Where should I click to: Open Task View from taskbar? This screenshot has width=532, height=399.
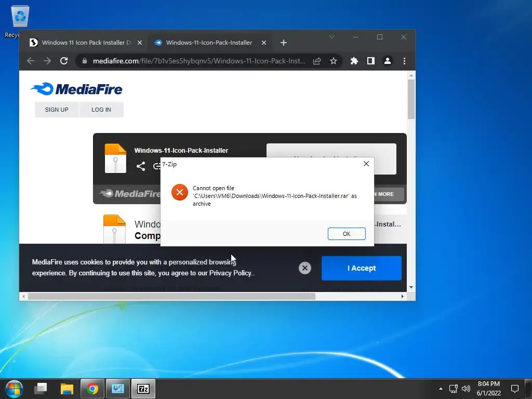41,389
